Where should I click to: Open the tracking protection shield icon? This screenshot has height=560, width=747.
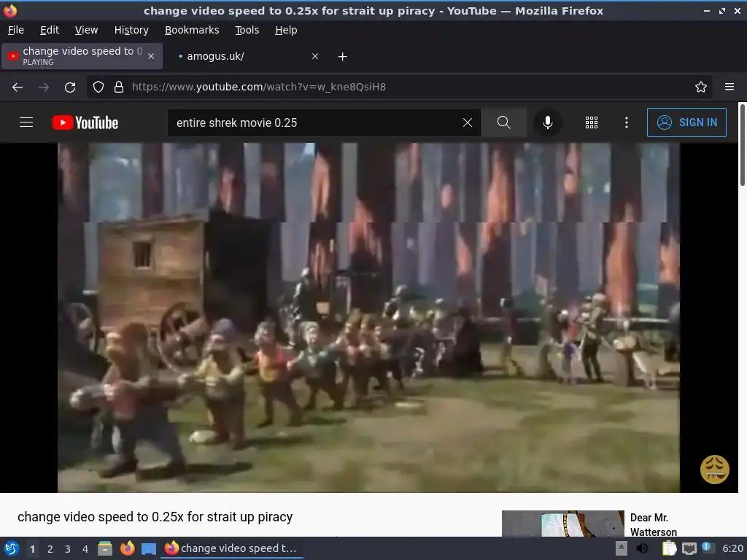click(98, 87)
